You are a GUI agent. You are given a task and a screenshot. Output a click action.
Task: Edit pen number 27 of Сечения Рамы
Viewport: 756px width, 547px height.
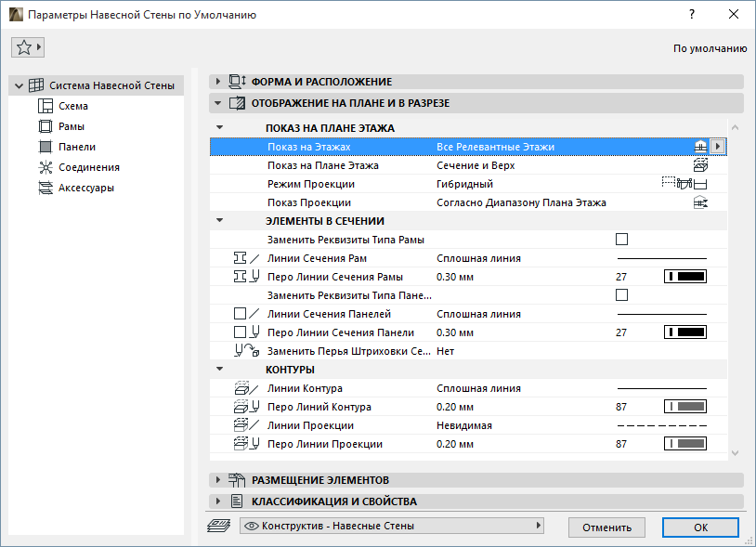point(621,277)
